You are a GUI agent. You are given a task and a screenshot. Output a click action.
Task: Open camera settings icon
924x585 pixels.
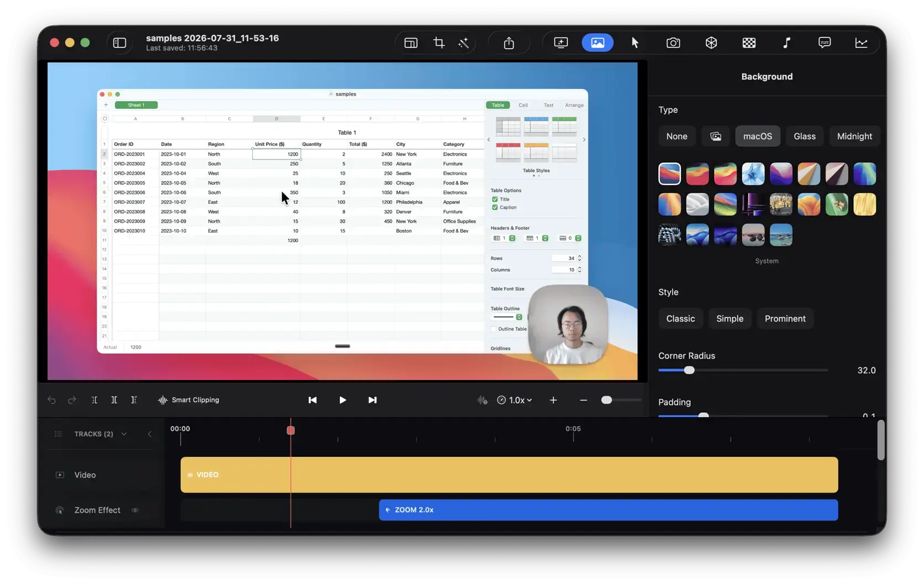point(673,43)
